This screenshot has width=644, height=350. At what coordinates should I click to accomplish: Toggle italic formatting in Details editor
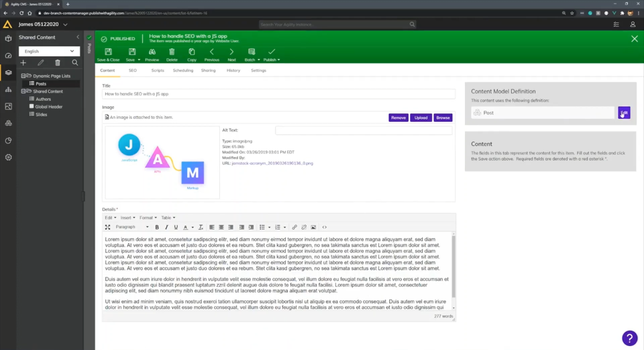[x=166, y=227]
